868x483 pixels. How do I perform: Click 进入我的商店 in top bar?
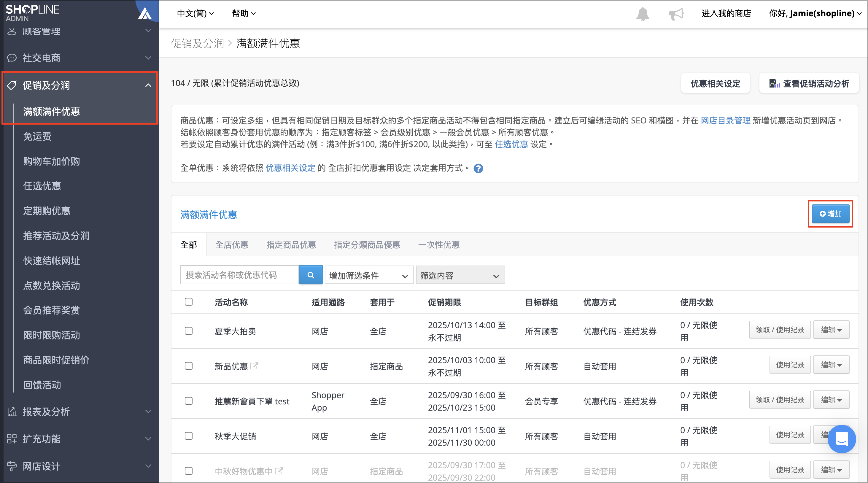(x=726, y=13)
